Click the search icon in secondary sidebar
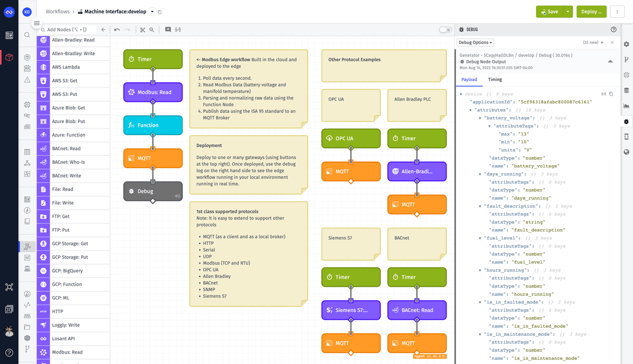 point(27,35)
